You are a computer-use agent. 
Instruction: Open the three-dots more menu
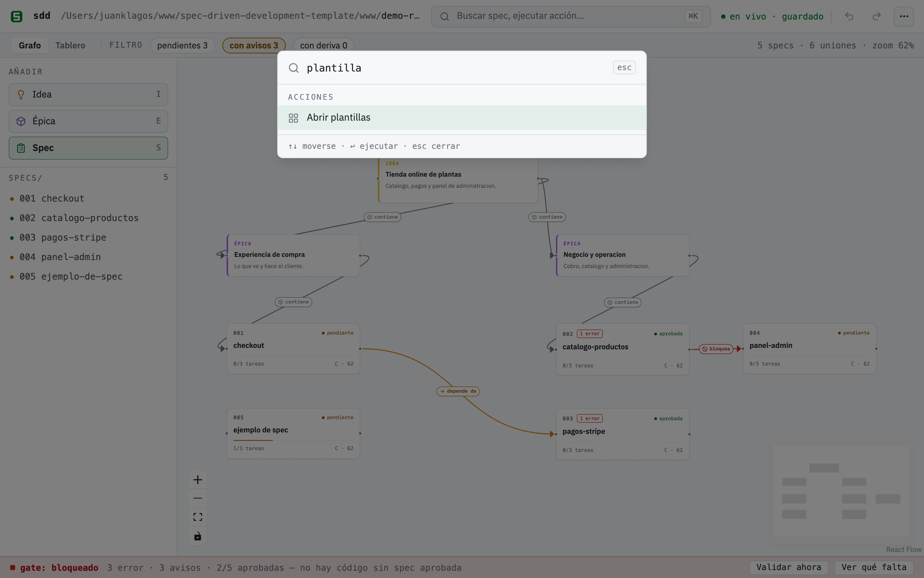pos(904,17)
